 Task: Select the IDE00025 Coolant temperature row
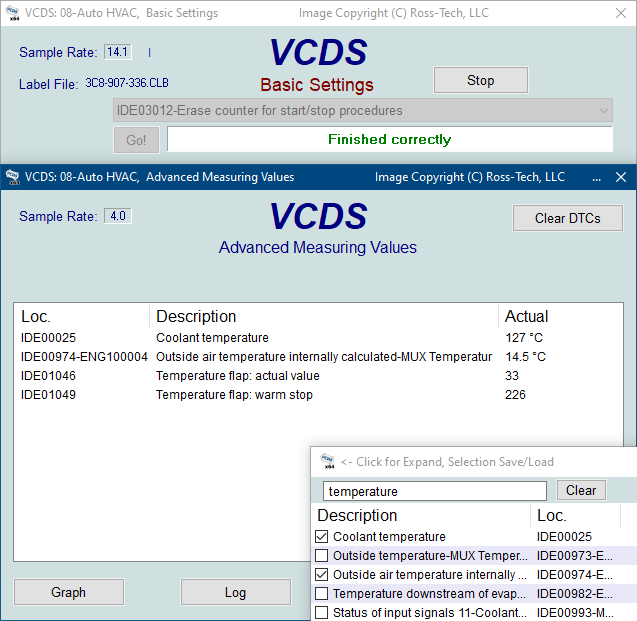coord(318,338)
